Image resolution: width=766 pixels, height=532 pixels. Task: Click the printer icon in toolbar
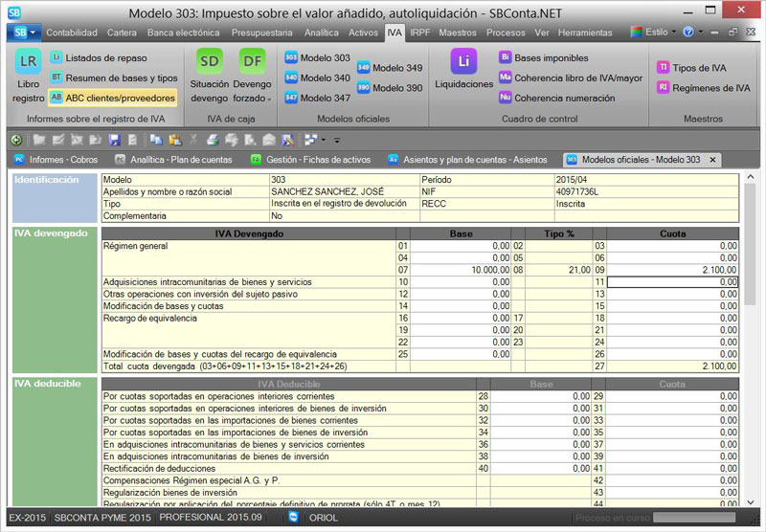pos(213,140)
